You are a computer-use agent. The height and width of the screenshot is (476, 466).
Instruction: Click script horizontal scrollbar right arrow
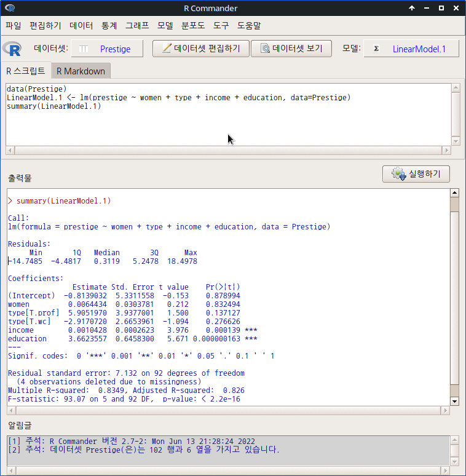point(446,150)
